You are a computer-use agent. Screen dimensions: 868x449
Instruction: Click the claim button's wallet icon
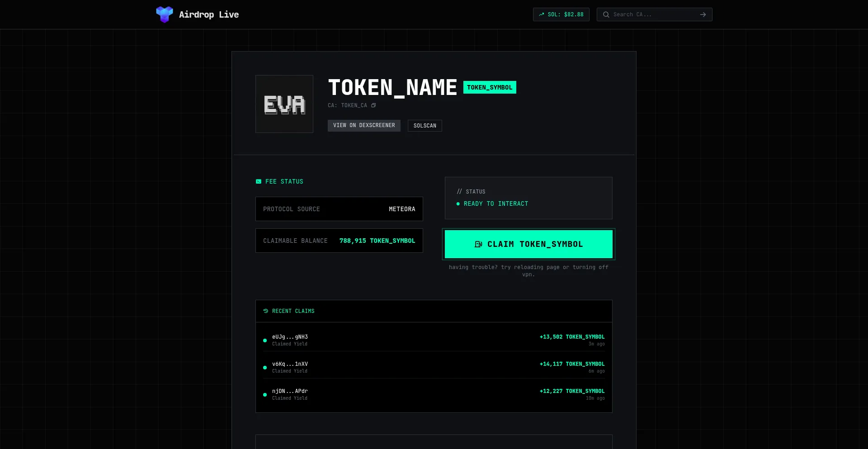(x=478, y=244)
